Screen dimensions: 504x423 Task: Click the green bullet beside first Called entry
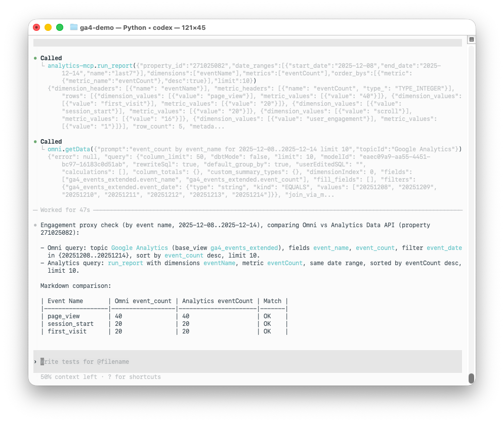click(34, 58)
